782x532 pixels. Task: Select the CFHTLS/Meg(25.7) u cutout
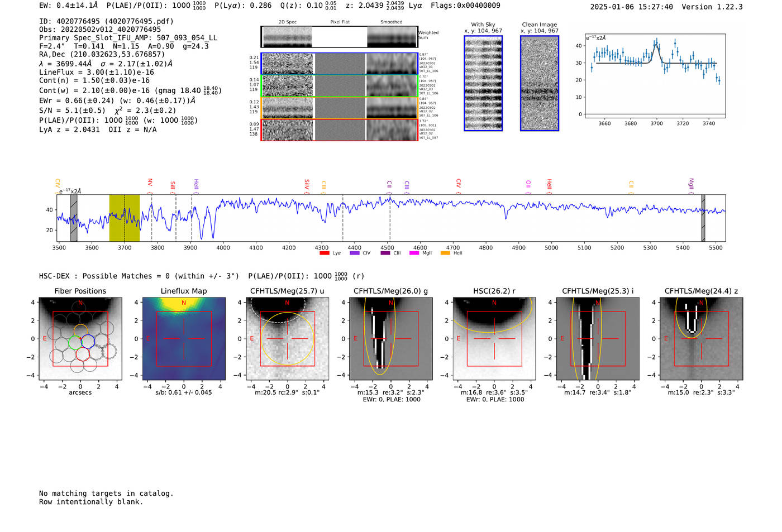287,338
